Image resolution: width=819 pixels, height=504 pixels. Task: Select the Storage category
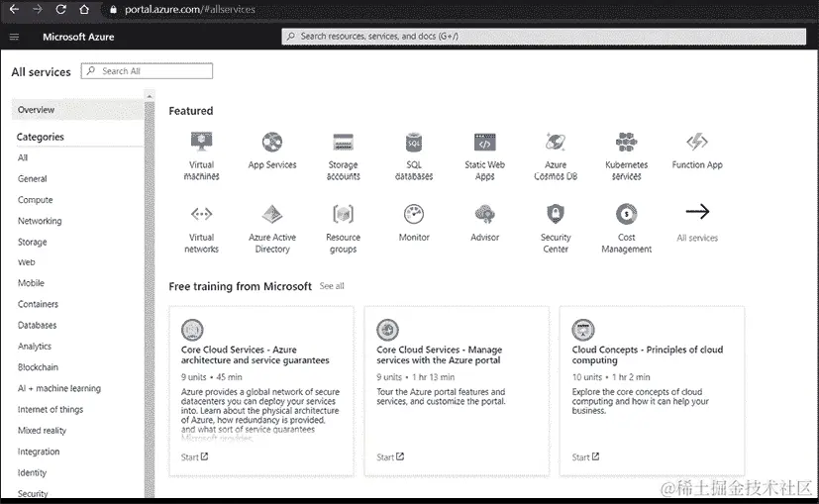click(x=33, y=242)
